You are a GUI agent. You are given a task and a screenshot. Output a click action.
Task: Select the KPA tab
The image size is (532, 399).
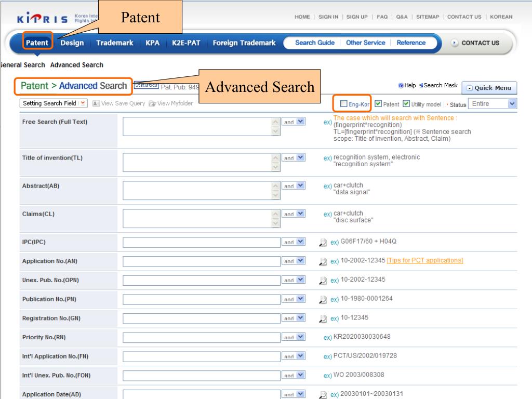152,43
